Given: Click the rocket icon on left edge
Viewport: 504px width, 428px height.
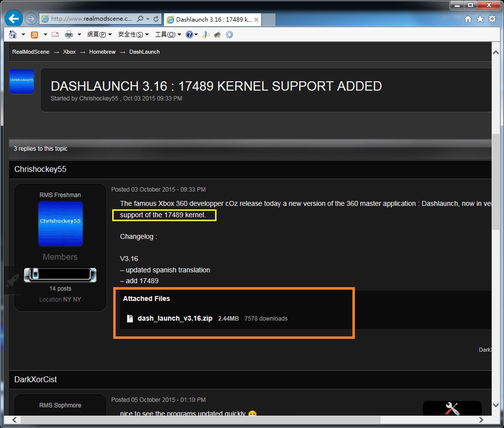Looking at the screenshot, I should [x=13, y=280].
